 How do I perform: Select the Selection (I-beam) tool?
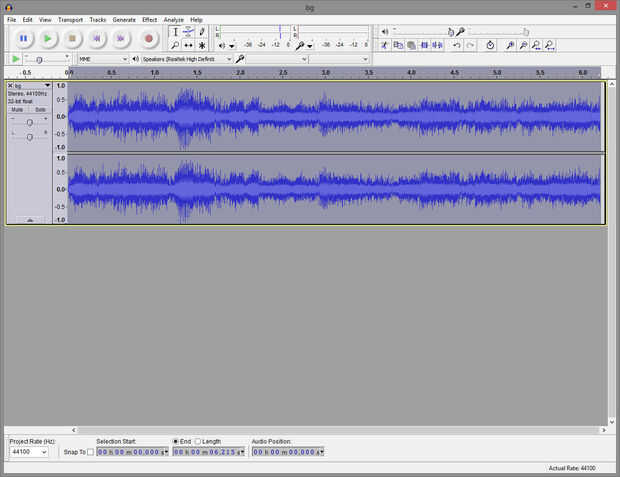point(175,32)
